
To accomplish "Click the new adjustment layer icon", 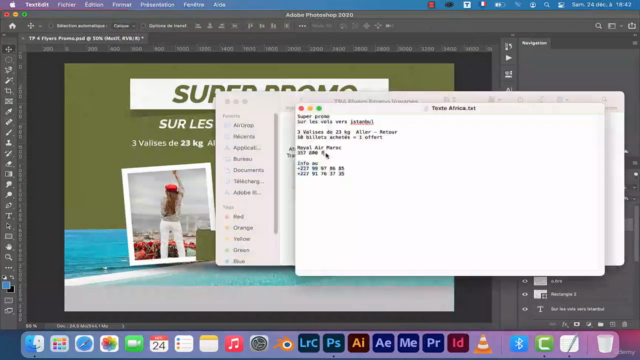I will coord(589,324).
